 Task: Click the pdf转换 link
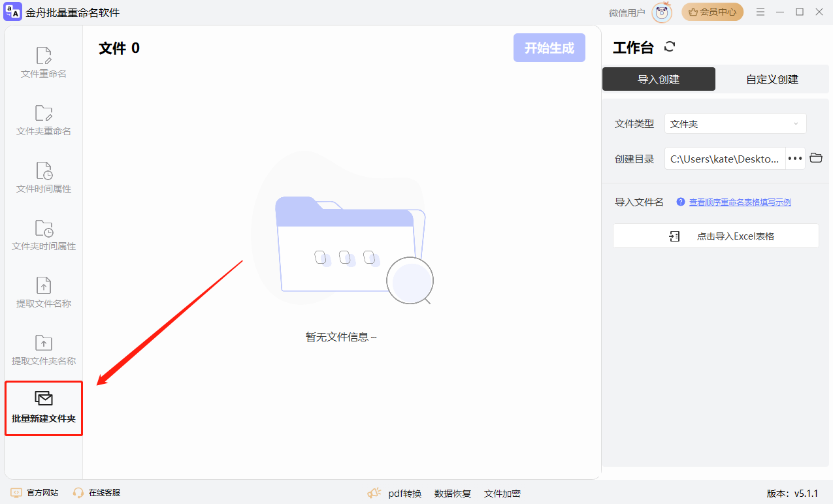pyautogui.click(x=404, y=494)
